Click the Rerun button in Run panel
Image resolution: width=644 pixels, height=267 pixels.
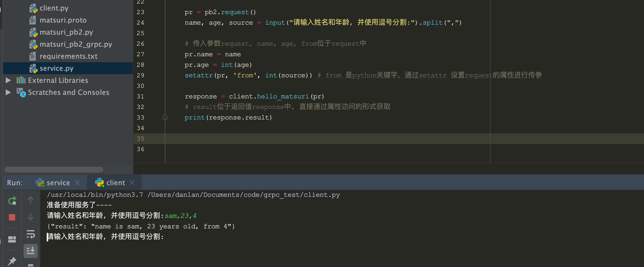12,201
